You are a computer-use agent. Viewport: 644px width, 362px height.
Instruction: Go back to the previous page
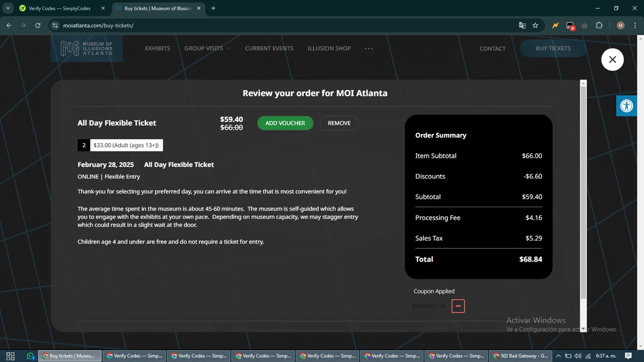click(x=9, y=26)
